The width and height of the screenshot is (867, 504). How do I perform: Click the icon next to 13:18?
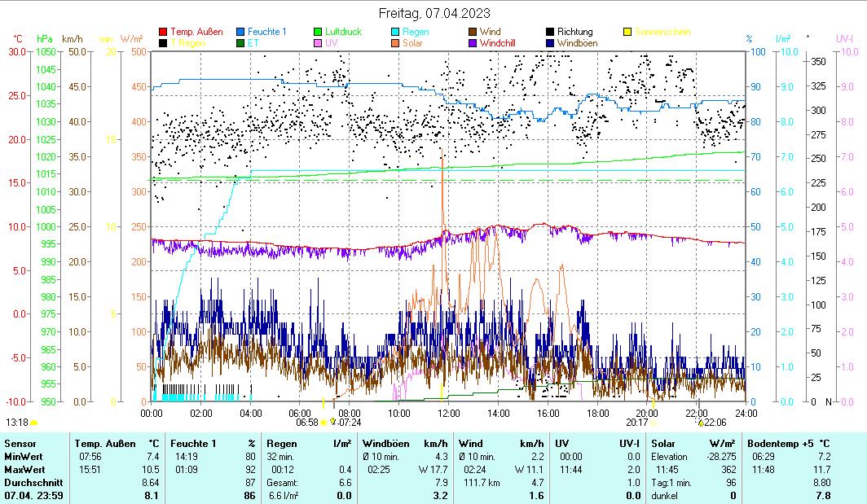click(x=34, y=423)
